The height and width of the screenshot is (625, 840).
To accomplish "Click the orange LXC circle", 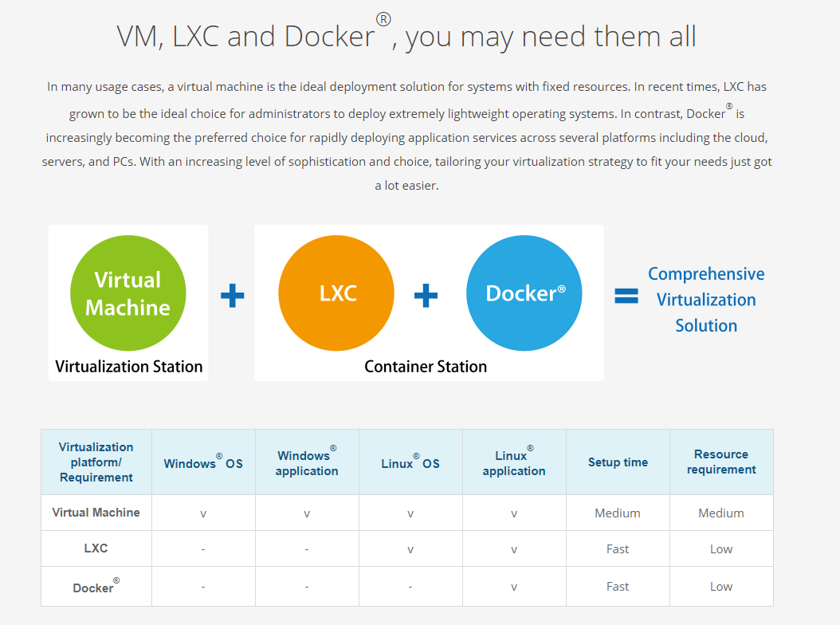I will [336, 293].
